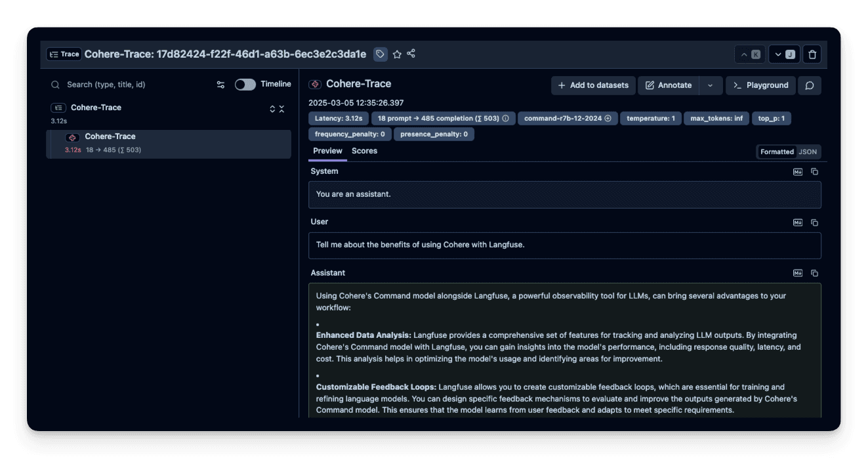
Task: Switch the view to JSON format
Action: 808,152
